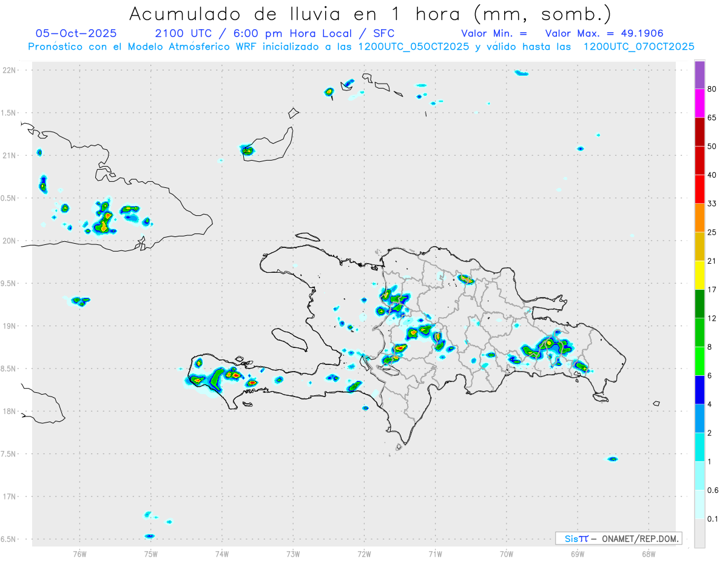This screenshot has width=728, height=562.
Task: Click the gray legend swatch below 0.1
Action: pos(699,534)
